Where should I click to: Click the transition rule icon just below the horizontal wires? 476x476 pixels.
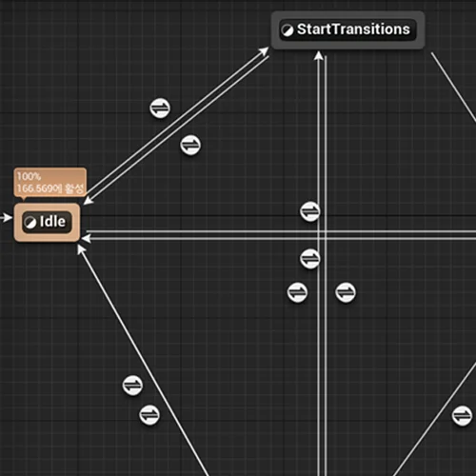pos(310,259)
